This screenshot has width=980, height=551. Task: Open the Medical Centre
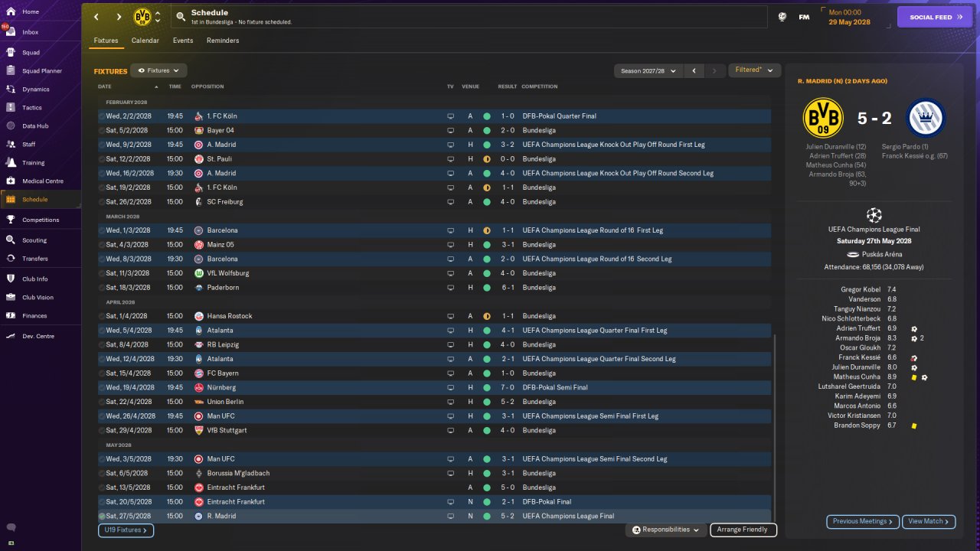[41, 181]
